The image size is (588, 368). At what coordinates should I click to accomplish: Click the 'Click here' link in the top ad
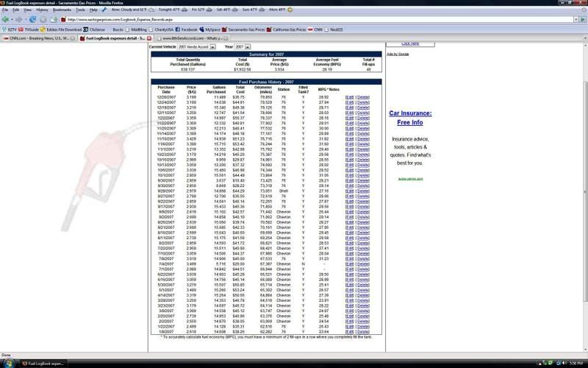pyautogui.click(x=410, y=43)
